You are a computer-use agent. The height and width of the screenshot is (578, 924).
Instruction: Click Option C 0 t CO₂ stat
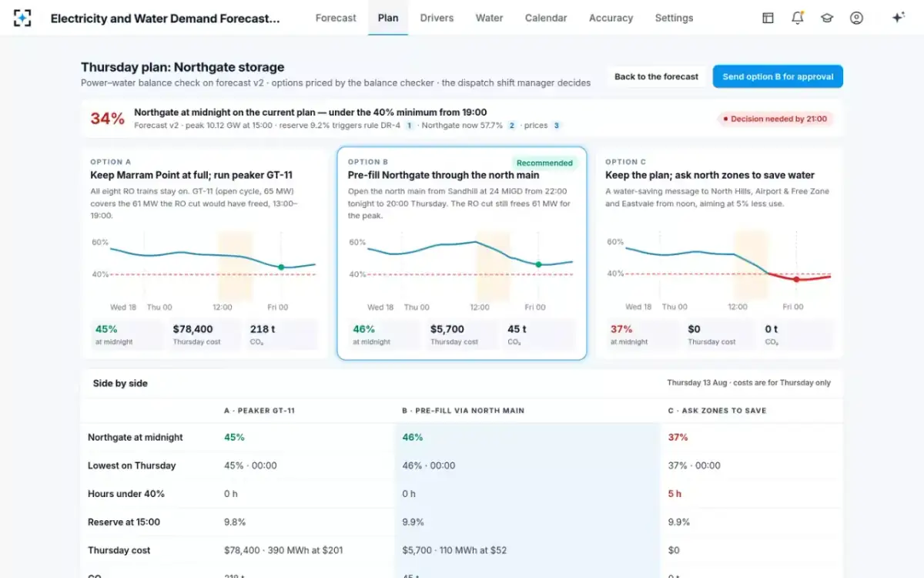(796, 334)
